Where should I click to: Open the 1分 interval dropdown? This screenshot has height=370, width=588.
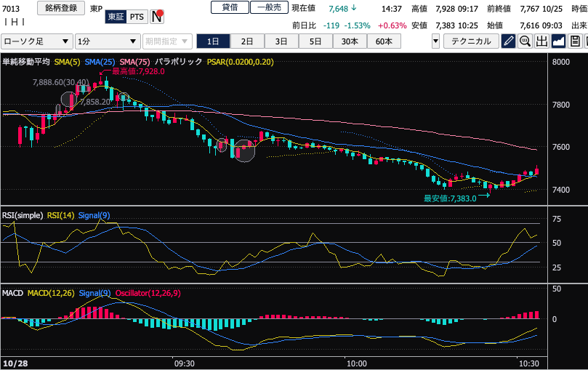[x=108, y=41]
